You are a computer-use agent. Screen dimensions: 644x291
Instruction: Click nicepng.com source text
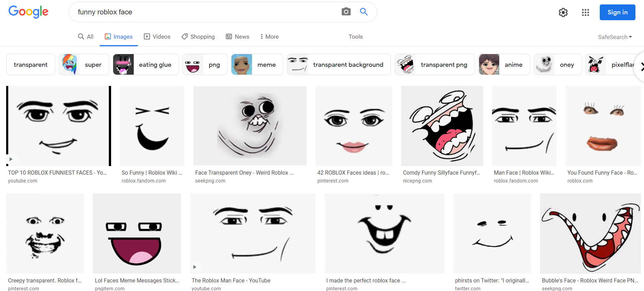point(417,181)
